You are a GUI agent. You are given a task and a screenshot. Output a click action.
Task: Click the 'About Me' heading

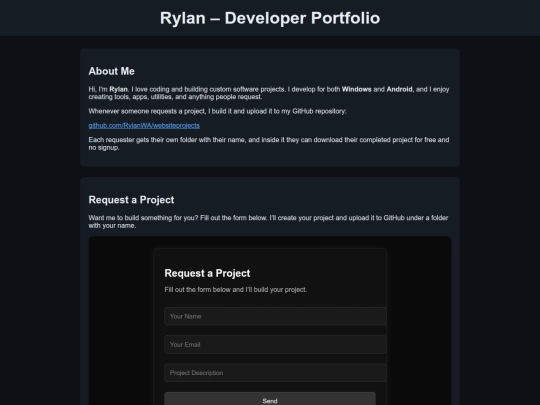click(112, 71)
